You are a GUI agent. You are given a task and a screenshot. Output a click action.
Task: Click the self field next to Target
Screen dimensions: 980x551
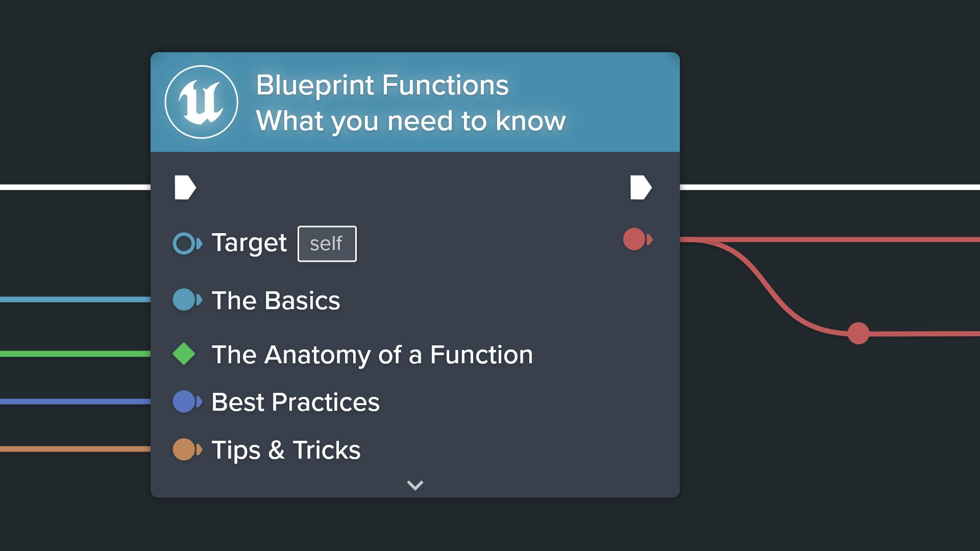tap(327, 244)
